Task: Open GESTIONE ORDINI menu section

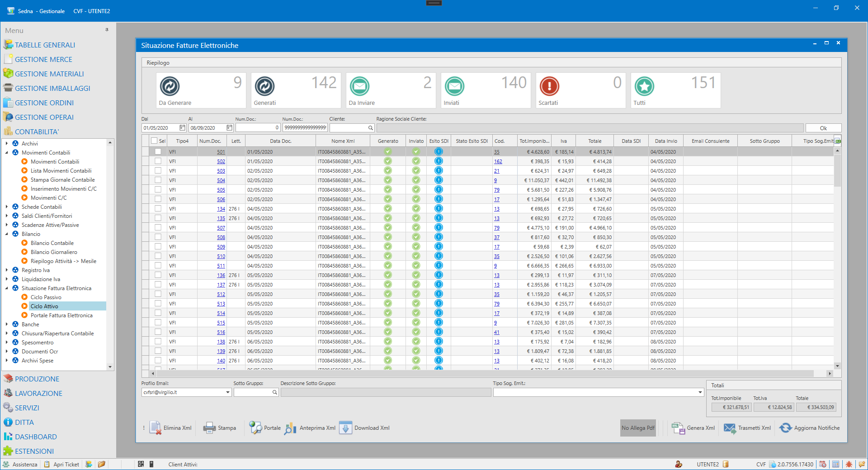Action: (44, 103)
